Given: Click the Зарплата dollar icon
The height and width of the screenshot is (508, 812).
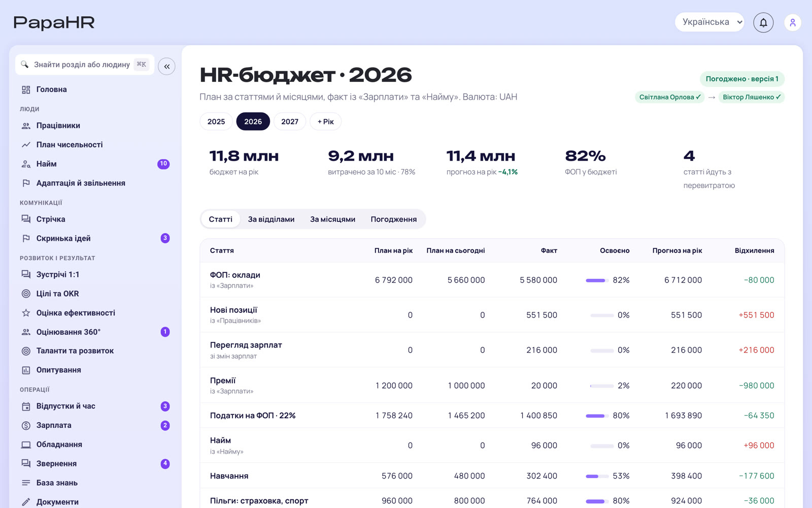Looking at the screenshot, I should 26,425.
